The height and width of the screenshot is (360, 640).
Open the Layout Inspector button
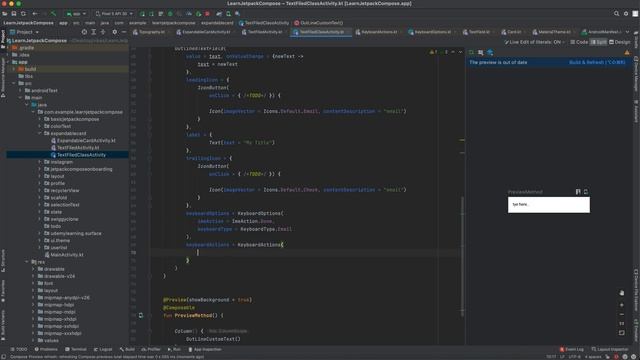coord(610,349)
